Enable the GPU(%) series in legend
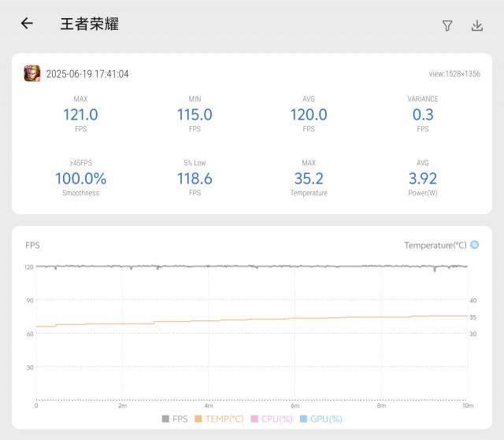This screenshot has height=440, width=504. click(321, 419)
